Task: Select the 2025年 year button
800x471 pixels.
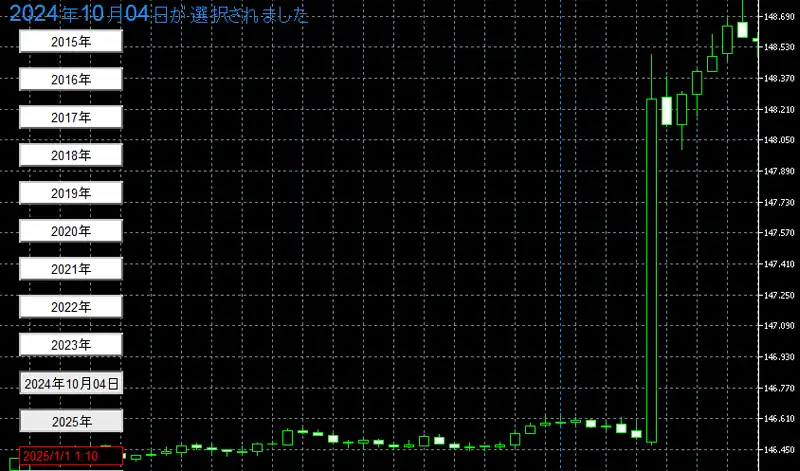Action: click(71, 422)
